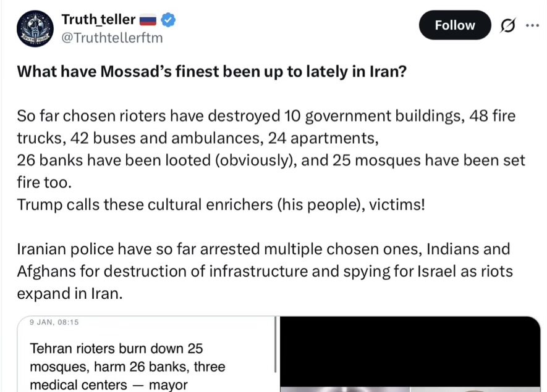Click the line starting "26 banks have been looted"
This screenshot has width=547, height=392.
(271, 161)
